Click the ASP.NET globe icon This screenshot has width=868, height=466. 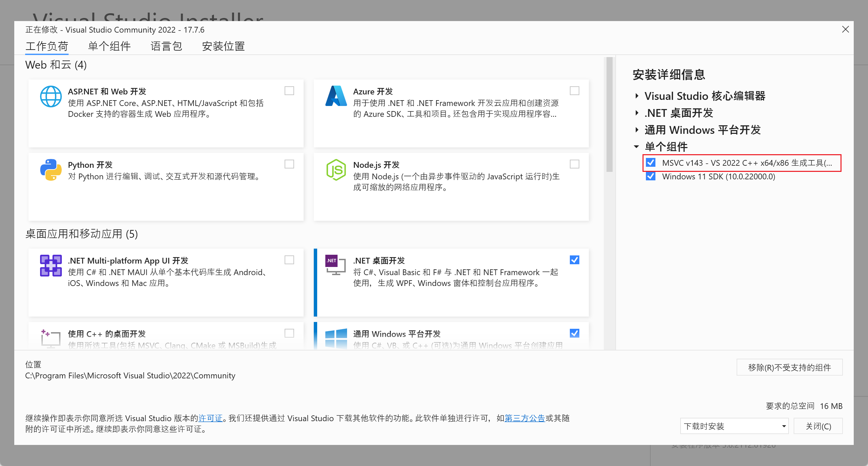pos(51,96)
